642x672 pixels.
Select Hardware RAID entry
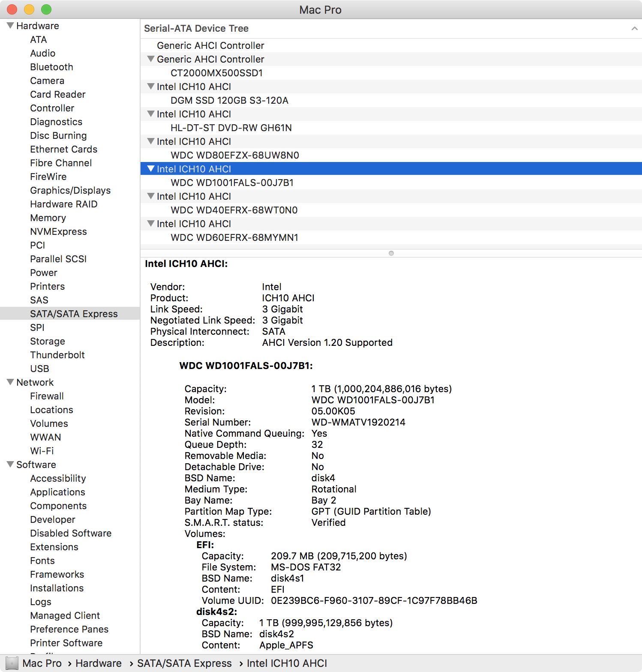(x=64, y=204)
